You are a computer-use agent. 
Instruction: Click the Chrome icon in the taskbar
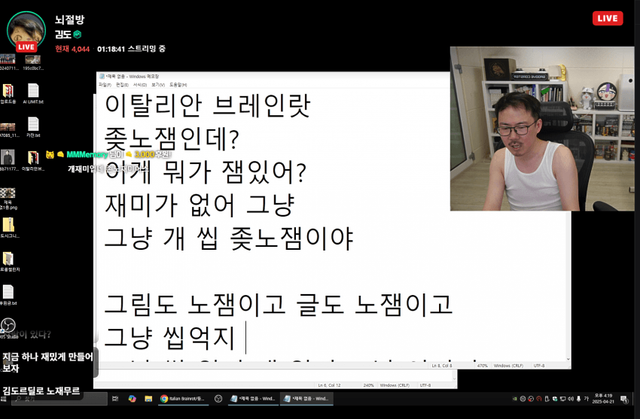[164, 398]
